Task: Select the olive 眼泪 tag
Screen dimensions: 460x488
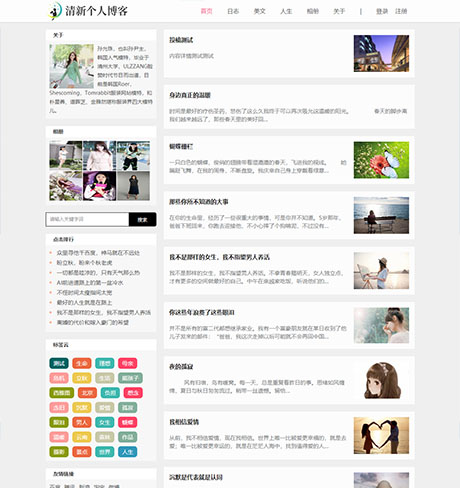Action: click(59, 422)
